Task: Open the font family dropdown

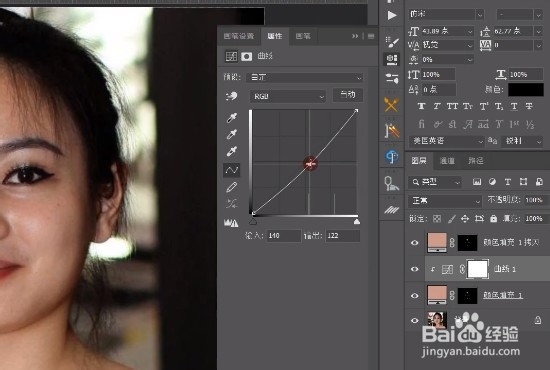Action: click(x=446, y=14)
